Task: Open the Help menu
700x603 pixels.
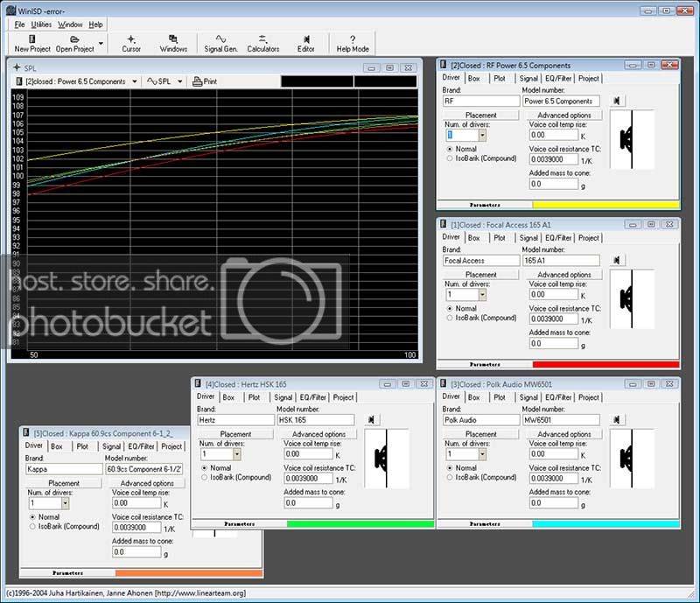Action: coord(95,25)
